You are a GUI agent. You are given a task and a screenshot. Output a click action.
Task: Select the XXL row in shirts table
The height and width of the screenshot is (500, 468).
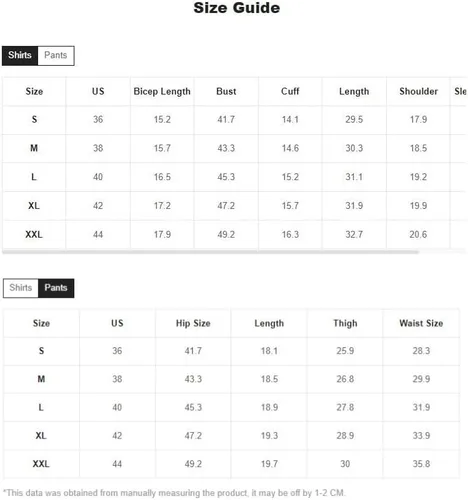234,235
